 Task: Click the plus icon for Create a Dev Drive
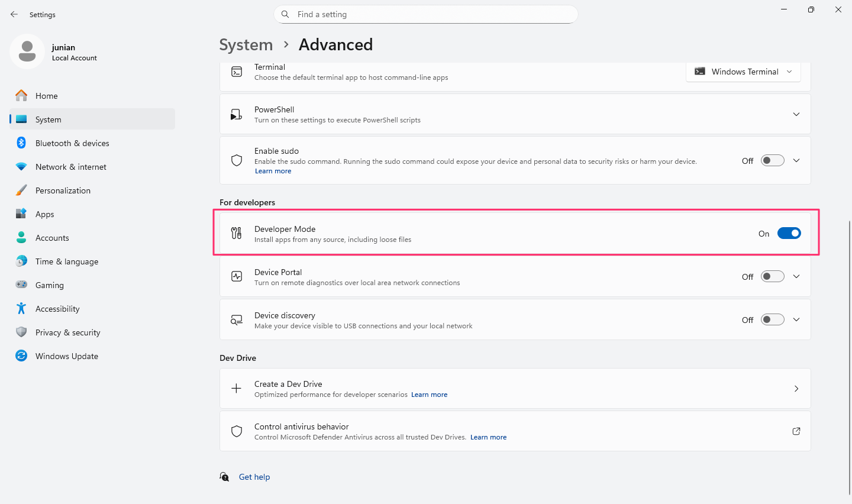click(x=237, y=388)
